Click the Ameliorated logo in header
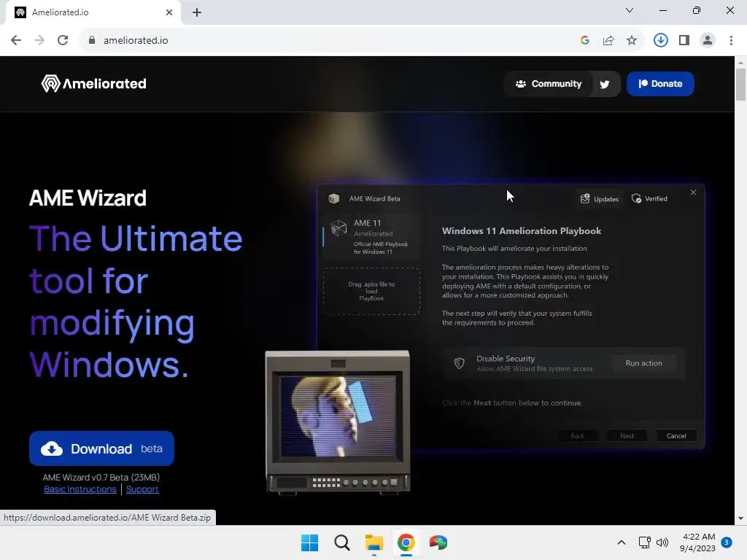The height and width of the screenshot is (560, 747). click(94, 84)
